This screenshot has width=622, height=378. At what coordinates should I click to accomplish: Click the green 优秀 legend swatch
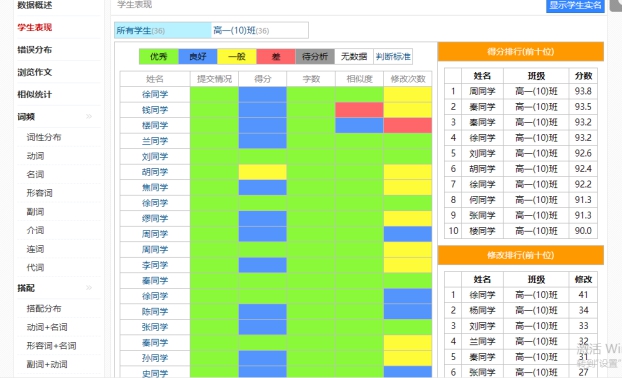159,56
